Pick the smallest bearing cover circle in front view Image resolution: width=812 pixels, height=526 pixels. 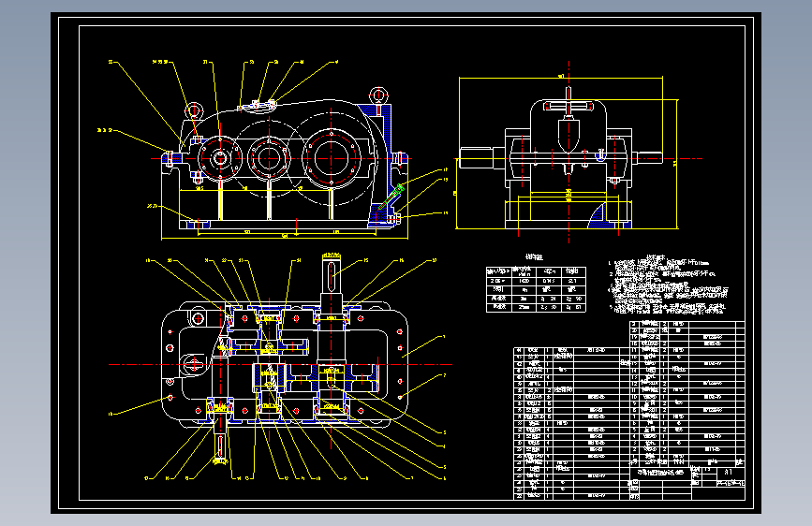pos(220,158)
